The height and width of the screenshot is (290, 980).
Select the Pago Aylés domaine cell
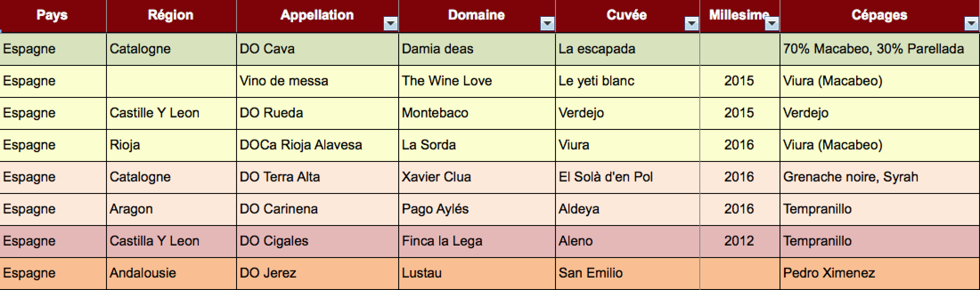pos(477,209)
